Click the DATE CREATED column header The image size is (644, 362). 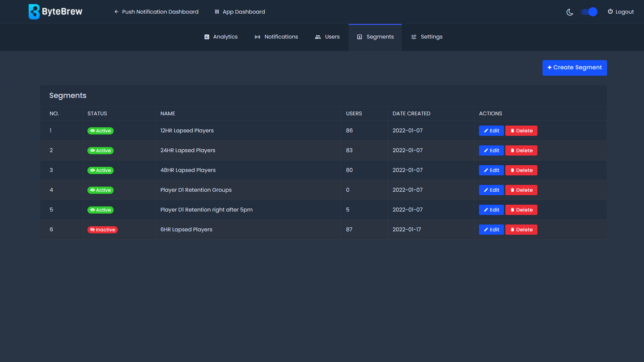point(411,114)
